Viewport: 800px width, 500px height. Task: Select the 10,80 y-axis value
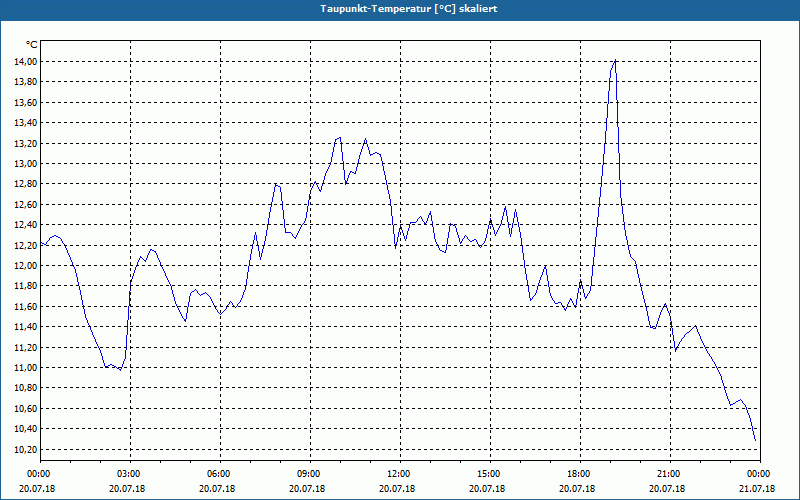(27, 388)
